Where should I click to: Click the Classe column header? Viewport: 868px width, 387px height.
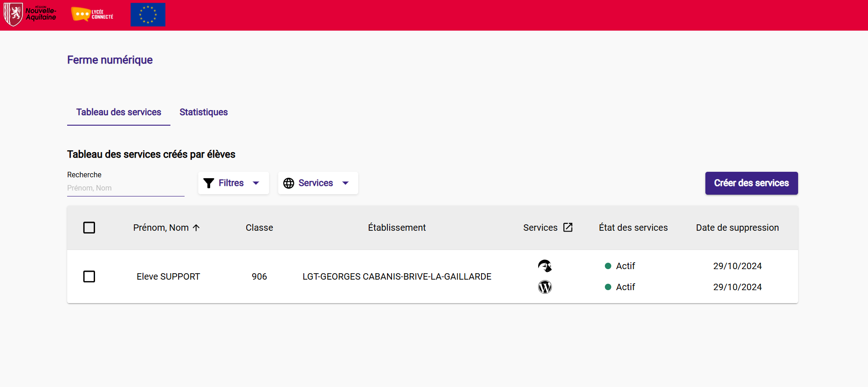pyautogui.click(x=259, y=228)
